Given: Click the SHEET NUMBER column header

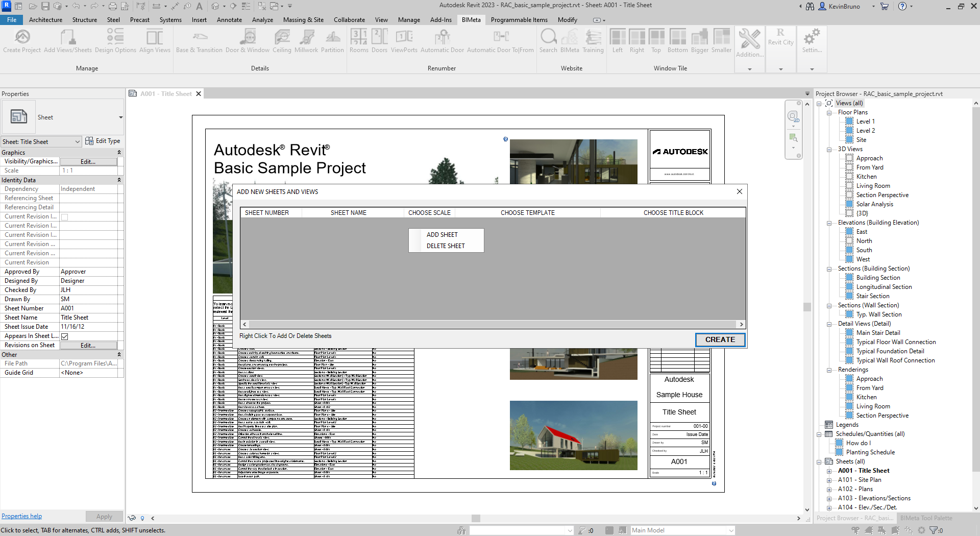Looking at the screenshot, I should pyautogui.click(x=267, y=213).
